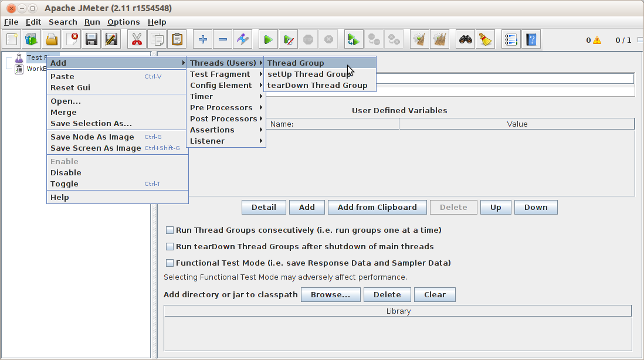Viewport: 644px width, 360px height.
Task: Open Search with the binoculars icon
Action: point(465,39)
